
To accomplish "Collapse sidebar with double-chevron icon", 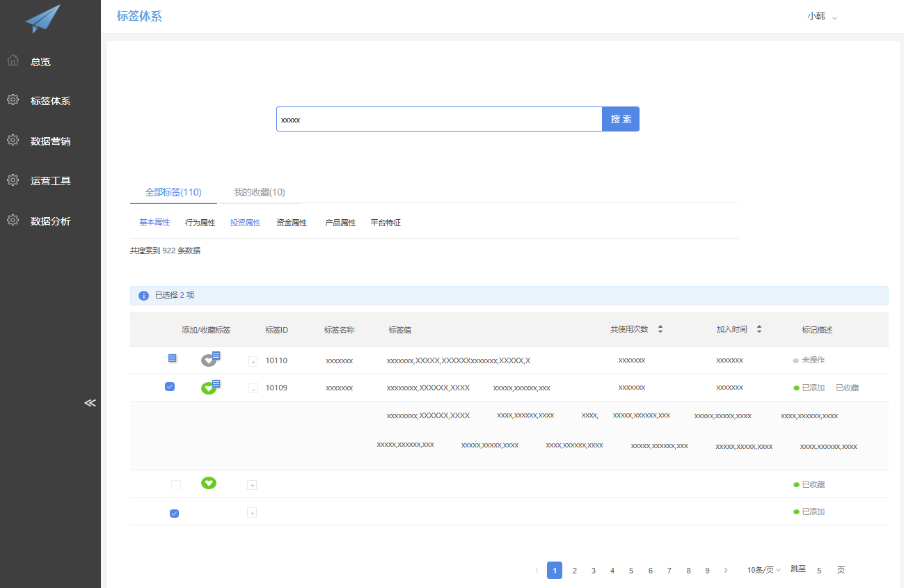I will tap(90, 402).
